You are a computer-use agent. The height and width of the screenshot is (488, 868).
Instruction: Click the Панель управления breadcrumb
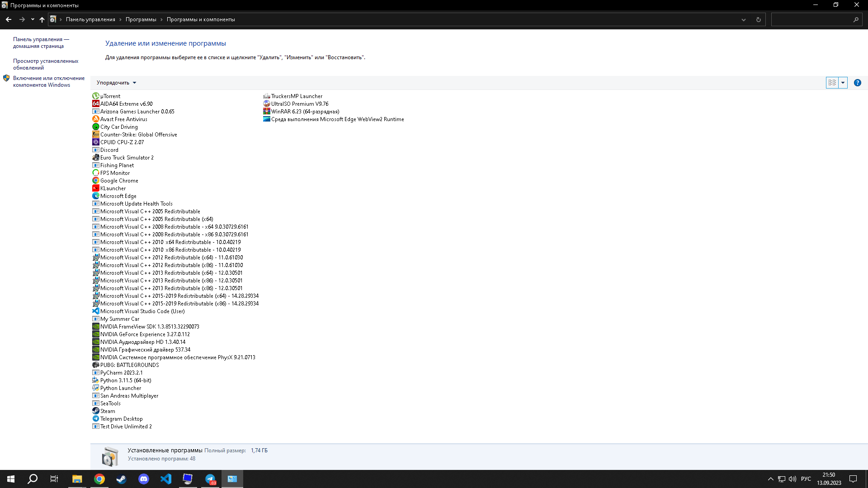[90, 19]
